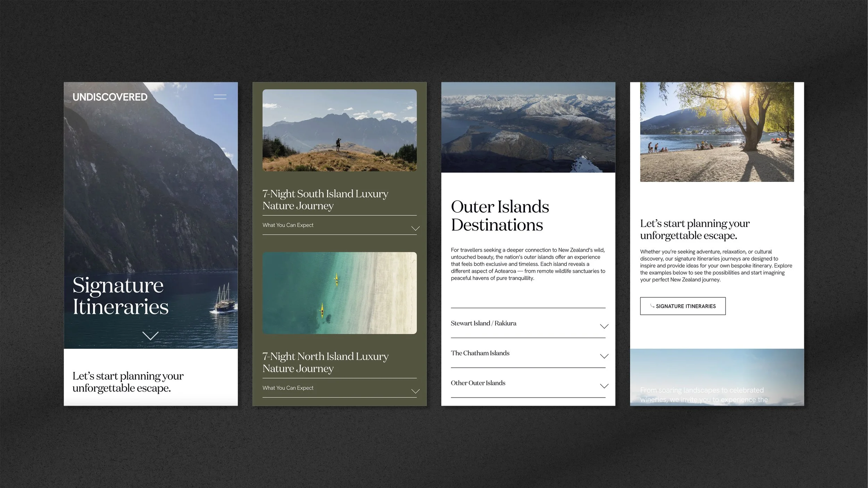Click the UNDISCOVERED logo
868x488 pixels.
click(x=110, y=97)
